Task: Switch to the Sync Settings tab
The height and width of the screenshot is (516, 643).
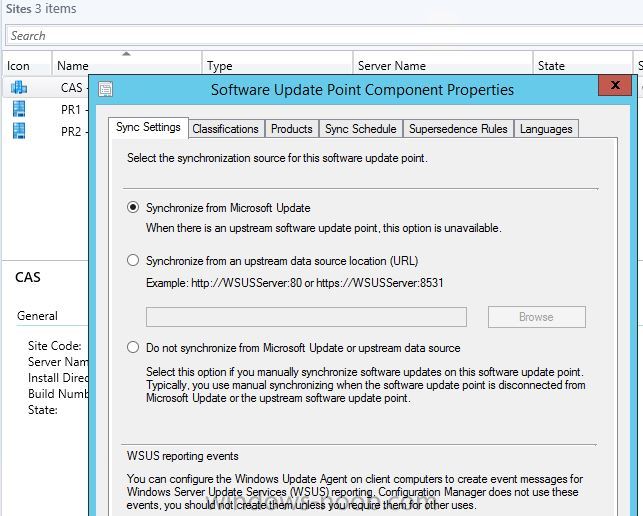Action: click(148, 127)
